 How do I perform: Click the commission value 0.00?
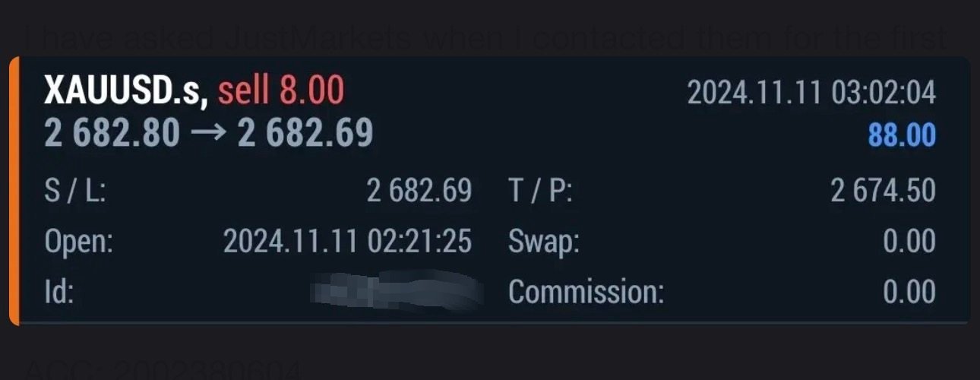(909, 292)
